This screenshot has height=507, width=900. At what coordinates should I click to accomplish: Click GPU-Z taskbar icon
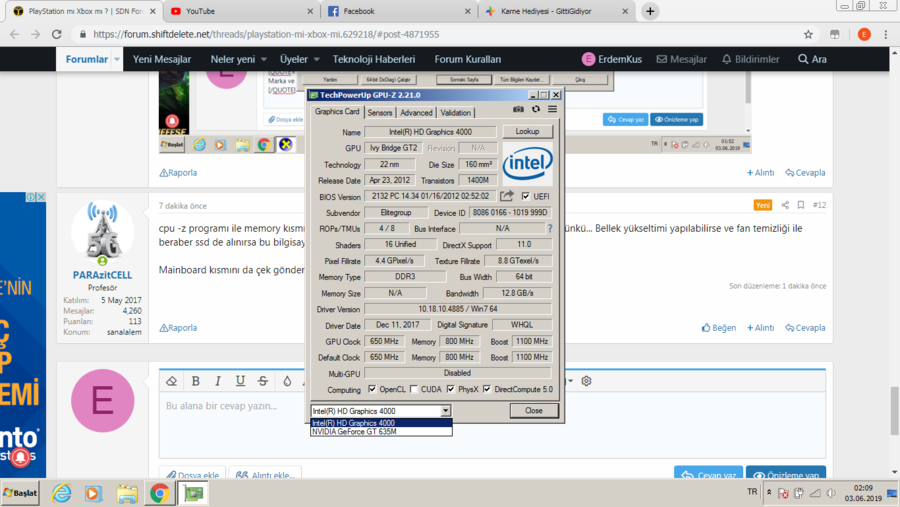click(193, 493)
